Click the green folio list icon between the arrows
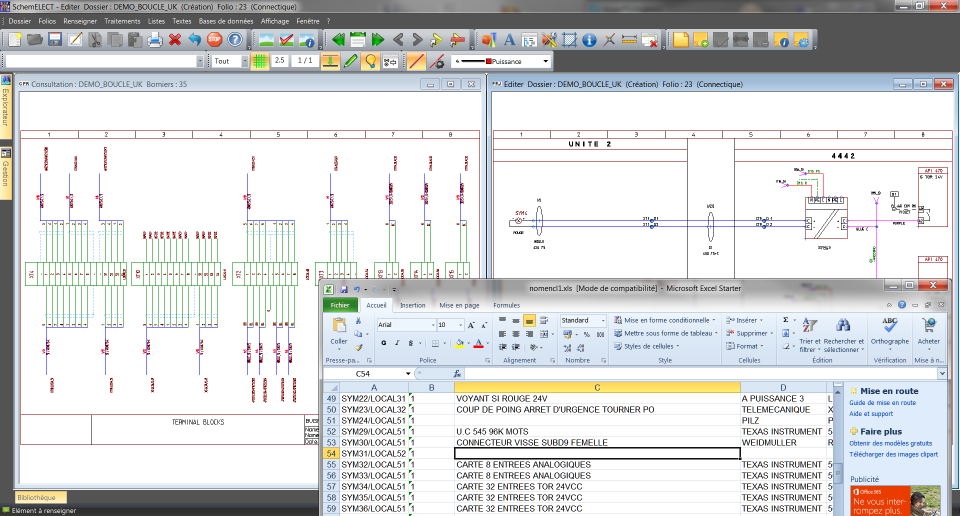960x516 pixels. pos(358,40)
